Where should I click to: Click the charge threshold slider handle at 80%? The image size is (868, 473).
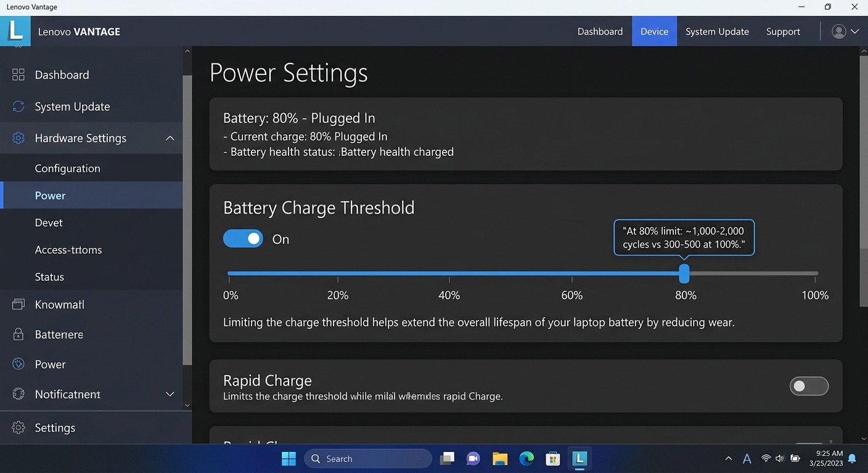click(684, 273)
